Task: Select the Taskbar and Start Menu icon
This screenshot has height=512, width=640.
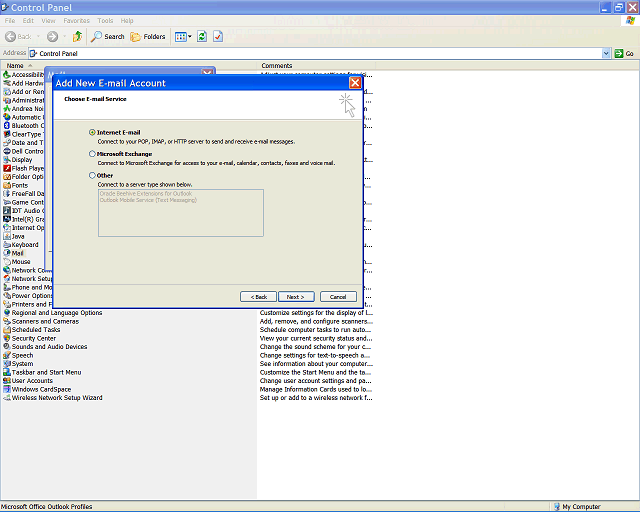Action: 7,372
